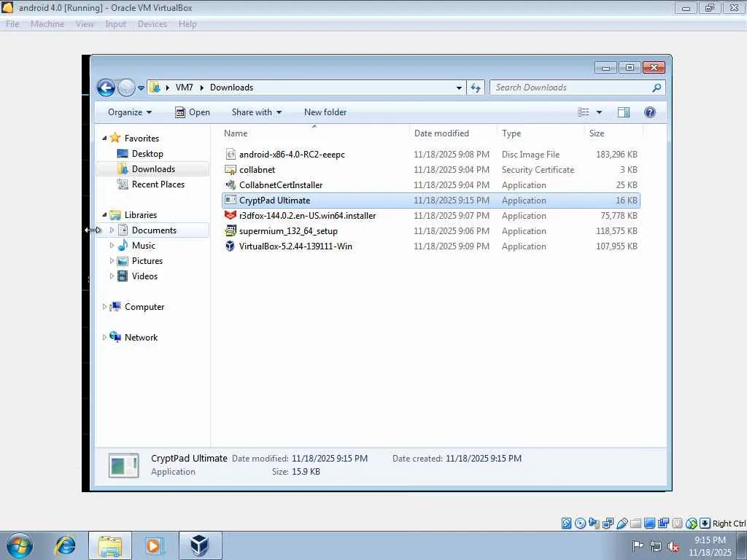Expand the Videos library arrow

tap(112, 276)
